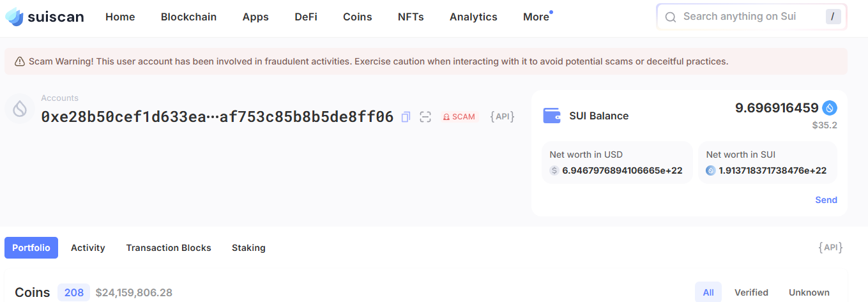Expand the Blockchain menu
This screenshot has width=868, height=302.
pos(188,17)
